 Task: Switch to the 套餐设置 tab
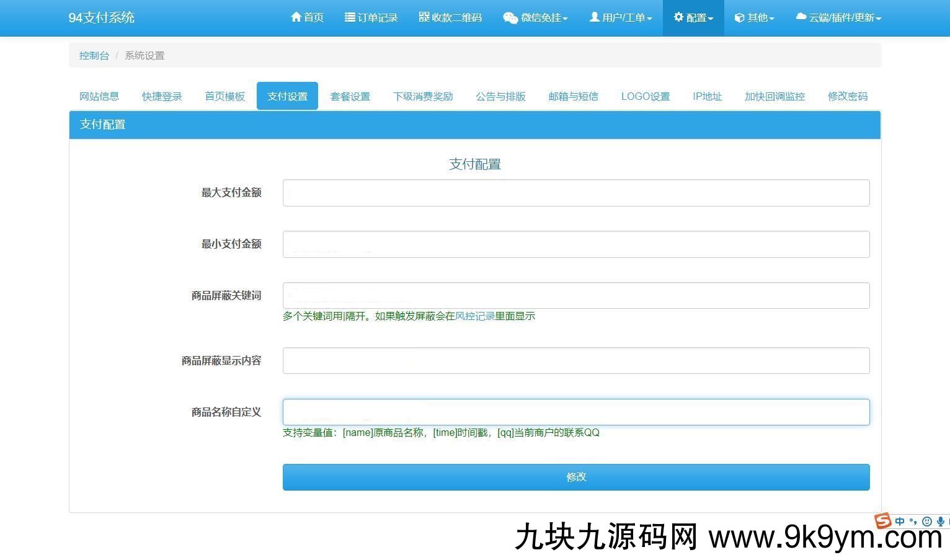coord(350,96)
